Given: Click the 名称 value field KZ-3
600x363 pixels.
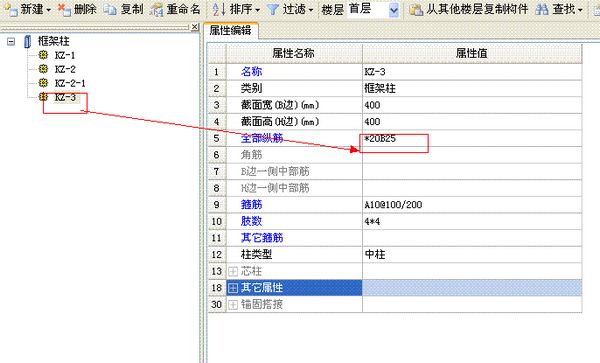Looking at the screenshot, I should [x=472, y=72].
